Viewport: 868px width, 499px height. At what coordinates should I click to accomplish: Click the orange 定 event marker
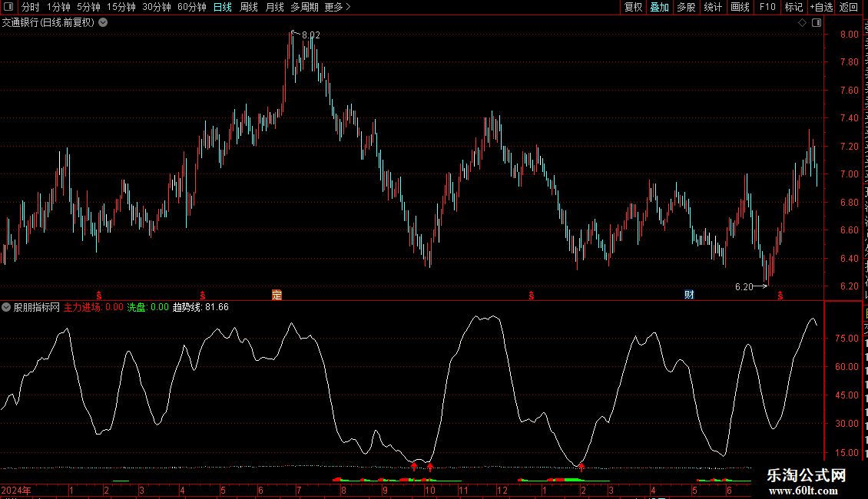277,295
